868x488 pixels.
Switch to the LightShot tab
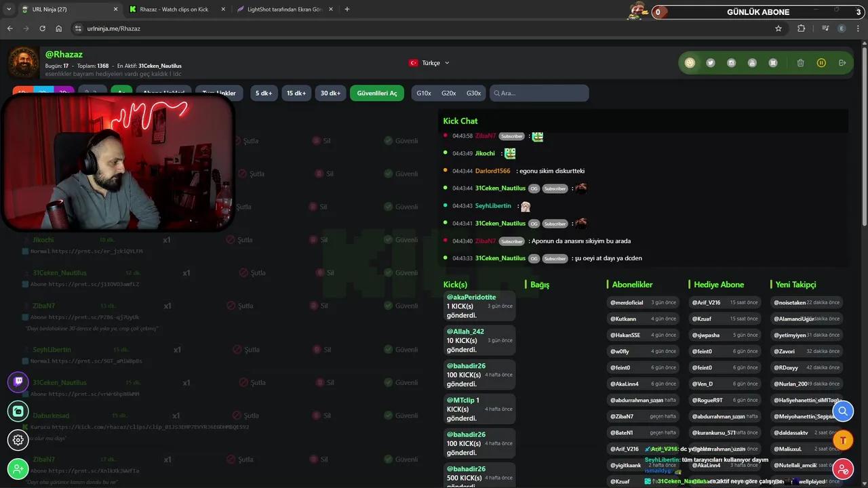point(283,9)
